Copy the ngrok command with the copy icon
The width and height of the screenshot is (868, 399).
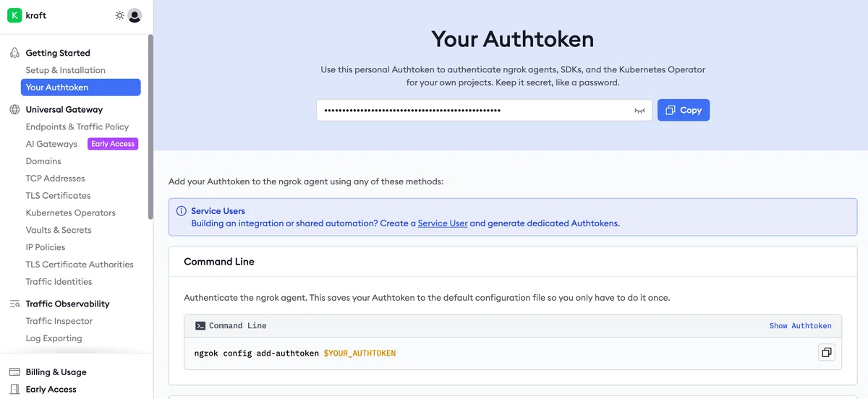coord(825,353)
